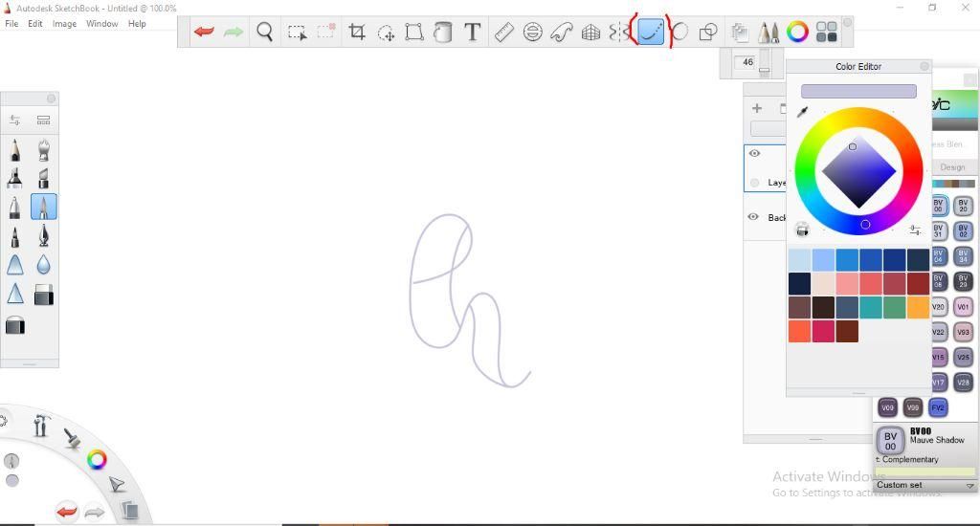Select the Distort transform tool
This screenshot has width=980, height=526.
tap(414, 32)
